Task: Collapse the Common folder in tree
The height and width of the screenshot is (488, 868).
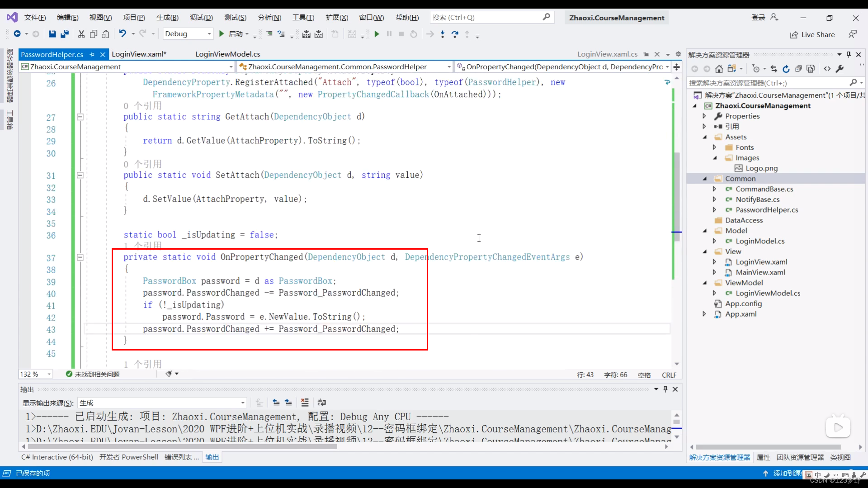Action: coord(704,179)
